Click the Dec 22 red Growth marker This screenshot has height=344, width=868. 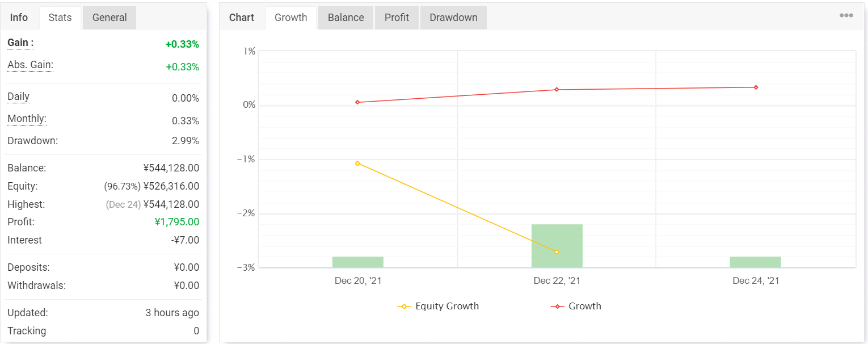[557, 90]
